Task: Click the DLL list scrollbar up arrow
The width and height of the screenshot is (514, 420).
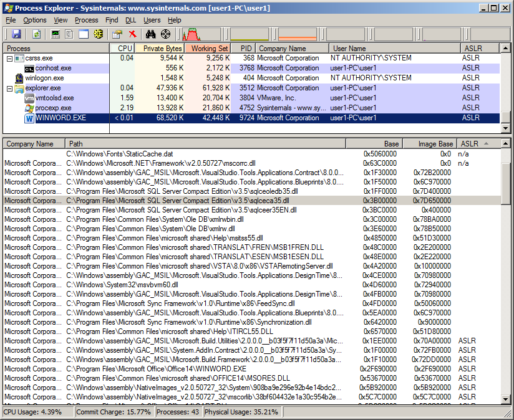Action: coord(505,143)
